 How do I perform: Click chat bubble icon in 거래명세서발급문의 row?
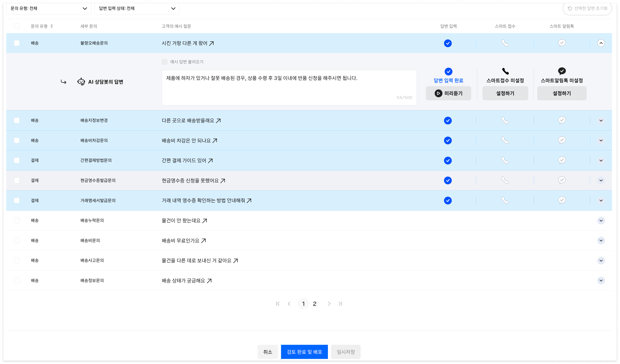[561, 200]
